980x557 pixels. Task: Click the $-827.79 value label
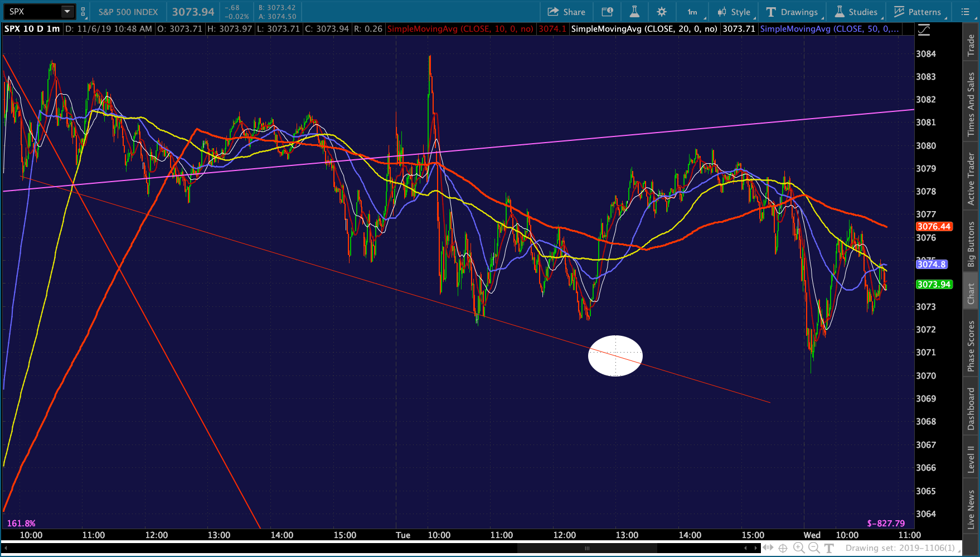click(x=886, y=524)
